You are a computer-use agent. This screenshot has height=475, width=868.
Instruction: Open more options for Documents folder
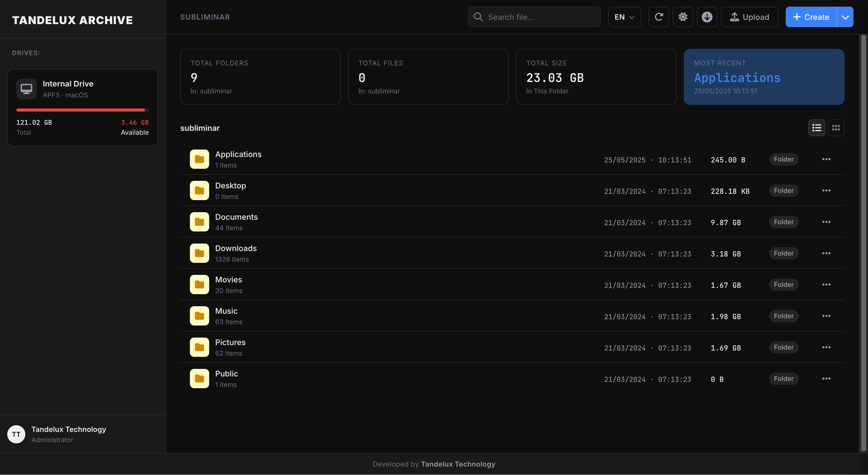coord(826,222)
